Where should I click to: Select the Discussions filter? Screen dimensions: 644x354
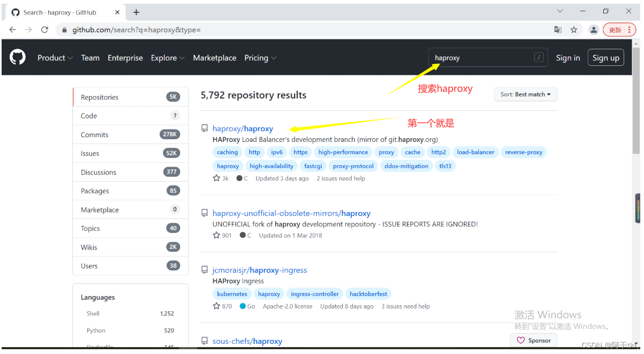131,172
